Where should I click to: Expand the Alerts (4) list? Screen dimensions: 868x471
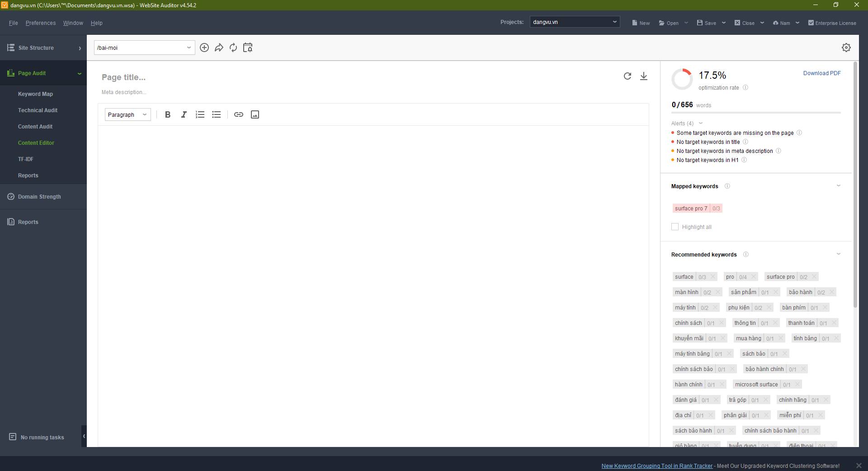pyautogui.click(x=701, y=123)
